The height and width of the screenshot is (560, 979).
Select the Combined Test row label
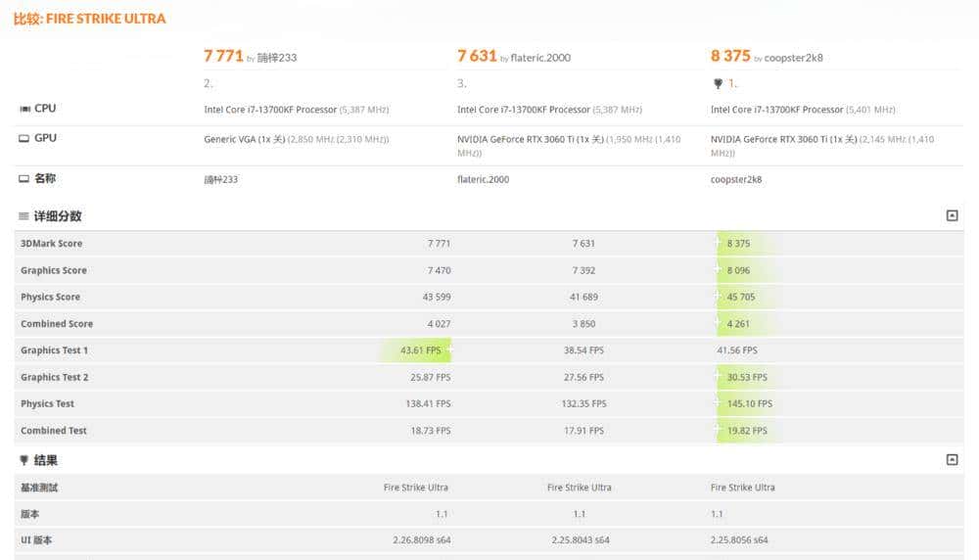tap(54, 431)
